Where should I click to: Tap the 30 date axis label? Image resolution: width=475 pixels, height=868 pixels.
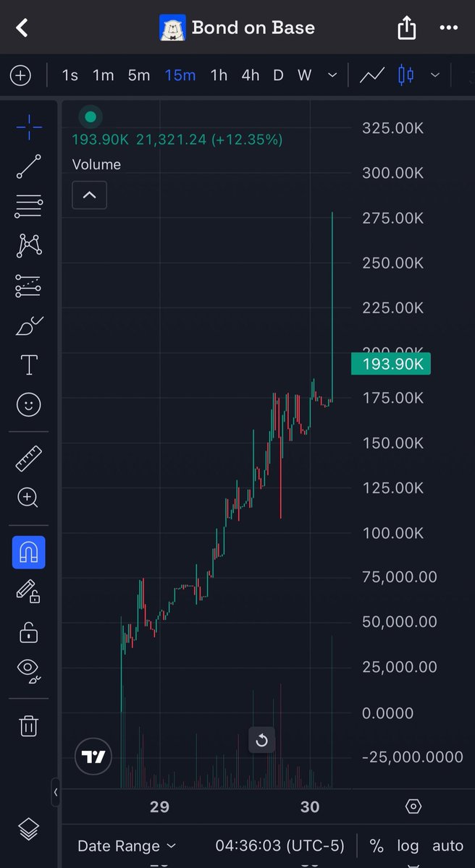point(310,807)
